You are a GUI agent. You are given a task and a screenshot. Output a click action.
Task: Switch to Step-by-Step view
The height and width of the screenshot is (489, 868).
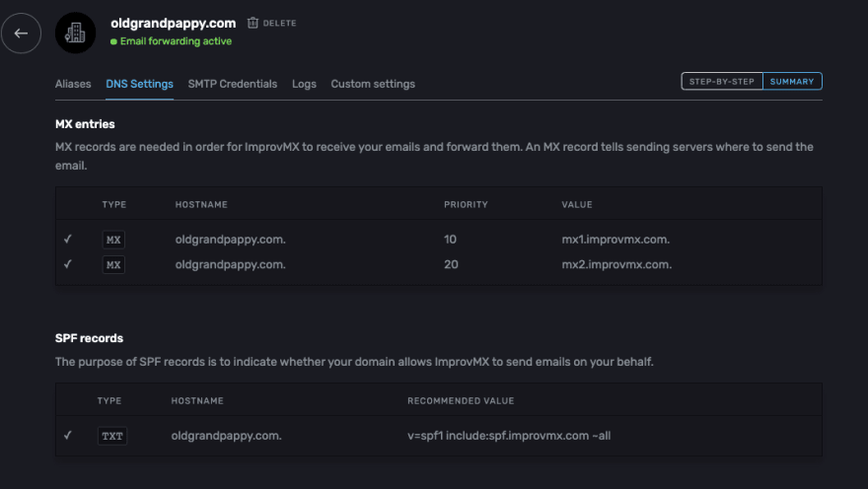click(722, 81)
